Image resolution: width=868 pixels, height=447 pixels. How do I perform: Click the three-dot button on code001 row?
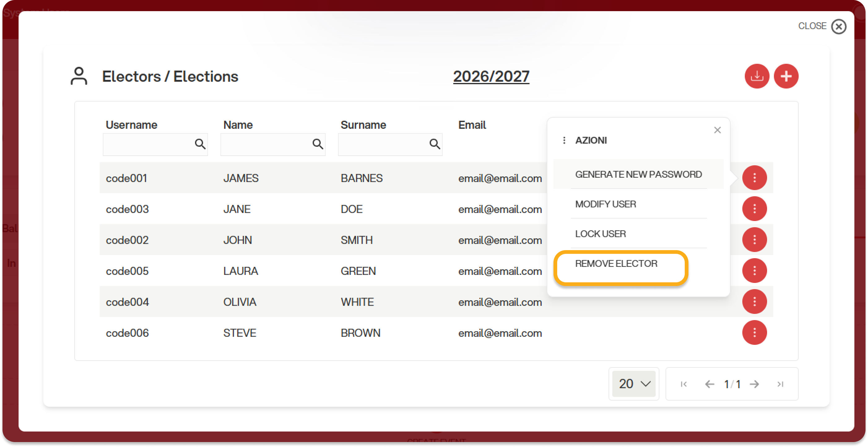pos(754,178)
